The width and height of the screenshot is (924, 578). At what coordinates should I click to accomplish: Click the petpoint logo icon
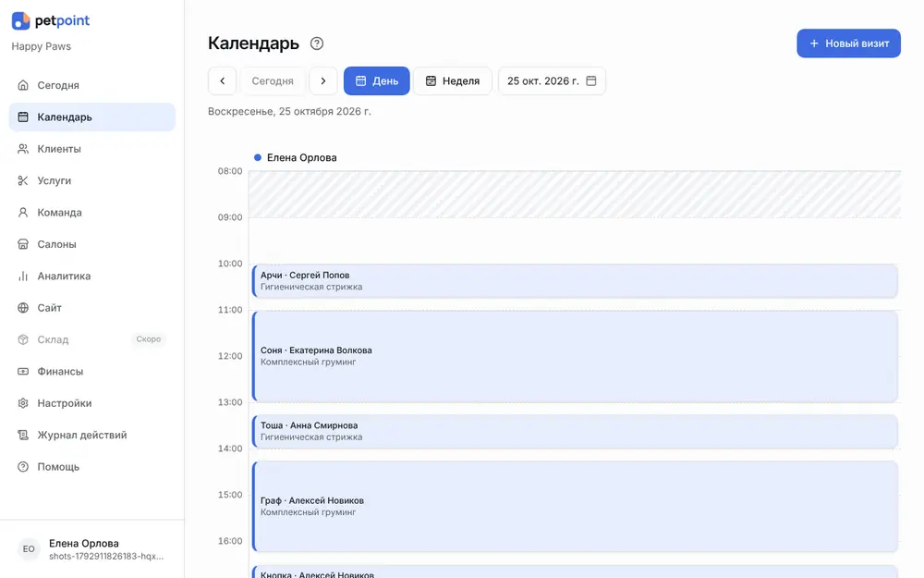click(x=20, y=20)
